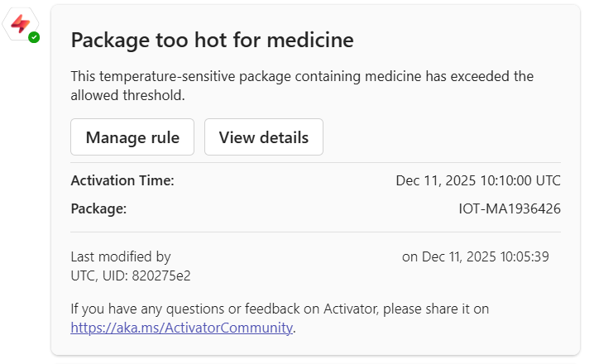This screenshot has height=364, width=594.
Task: Click the divider line under the Package row
Action: pyautogui.click(x=315, y=232)
